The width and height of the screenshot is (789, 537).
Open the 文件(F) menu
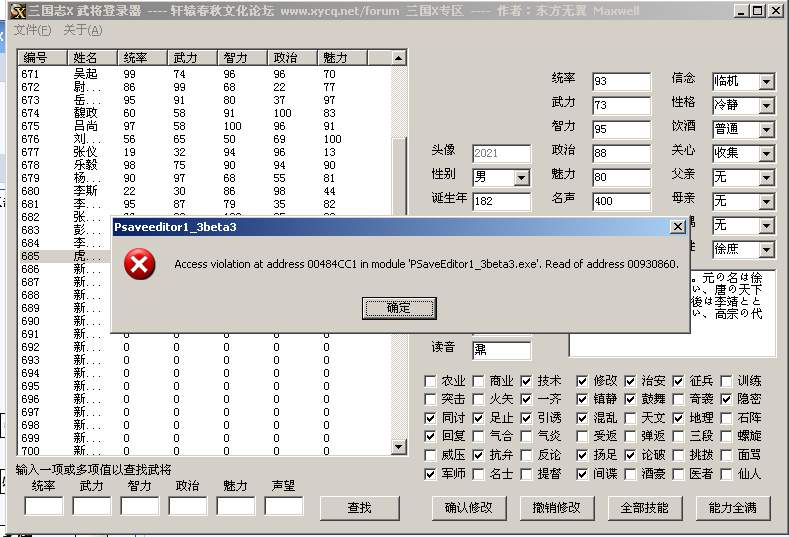pos(33,30)
